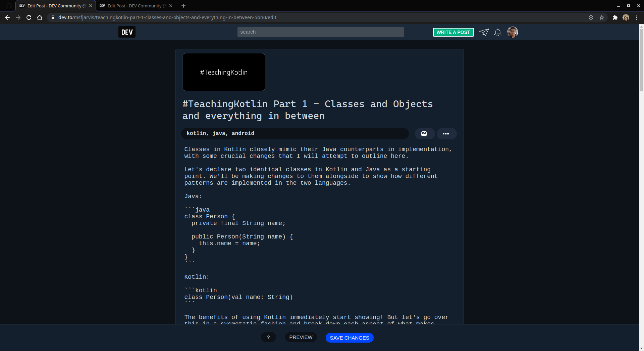This screenshot has height=351, width=644.
Task: Click the '```kotlin' code fence line
Action: [201, 290]
